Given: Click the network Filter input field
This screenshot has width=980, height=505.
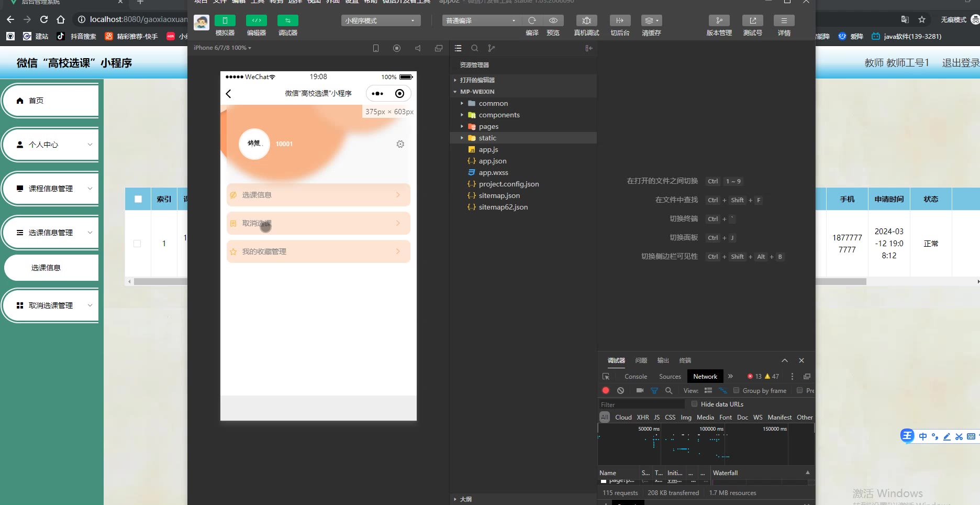Looking at the screenshot, I should coord(642,404).
